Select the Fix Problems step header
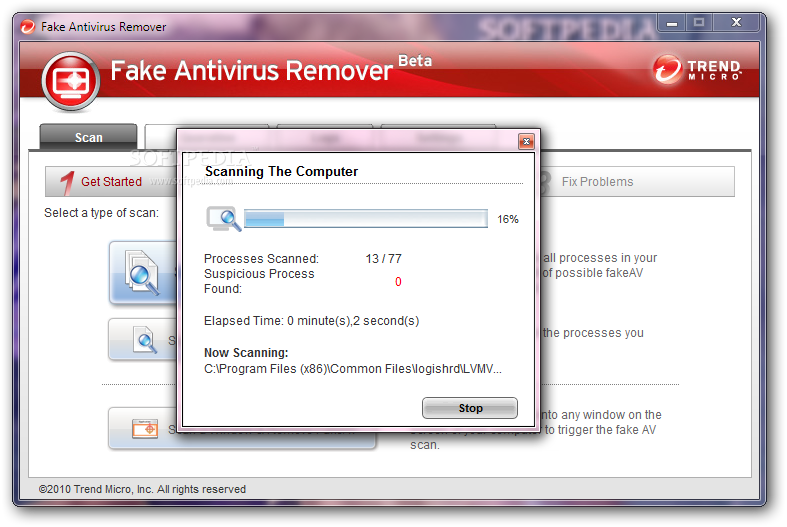Screen dimensions: 787x527 [x=637, y=181]
